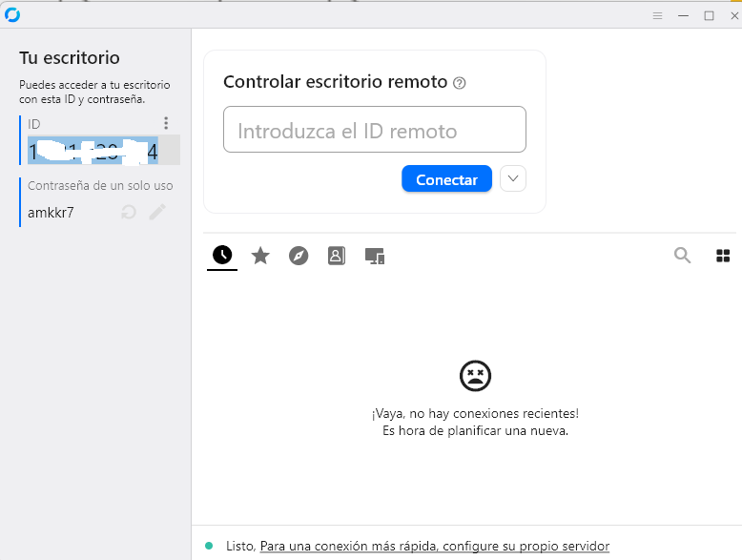Open the discovered devices compass tab
Viewport: 742px width, 560px height.
click(x=299, y=256)
